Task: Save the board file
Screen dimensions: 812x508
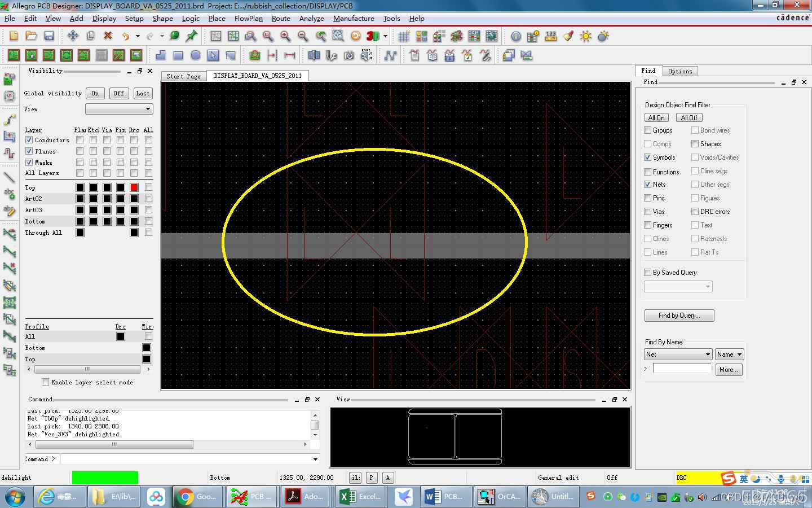Action: point(50,36)
